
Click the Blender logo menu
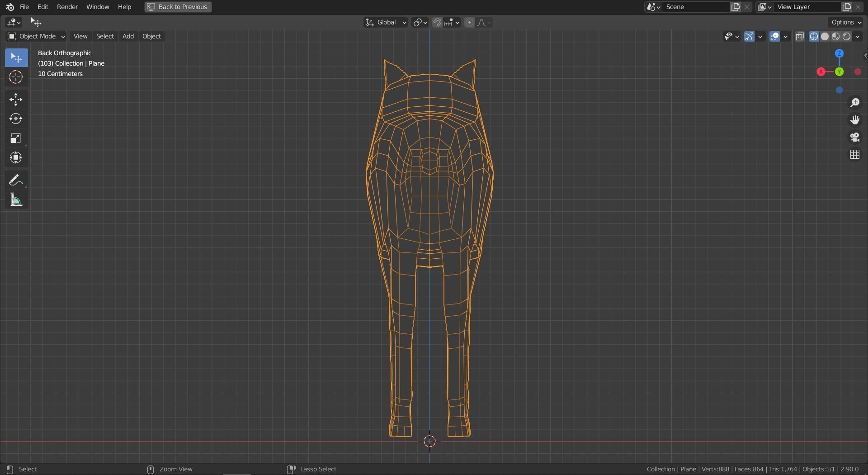click(10, 7)
